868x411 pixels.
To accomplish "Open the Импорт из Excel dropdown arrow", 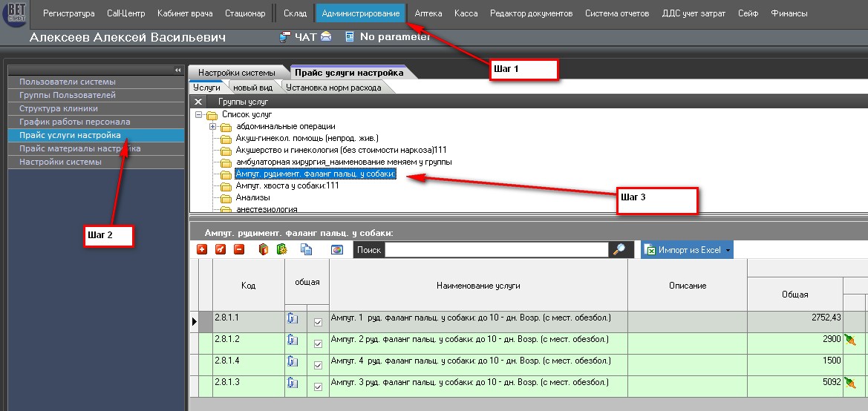I will (x=728, y=250).
